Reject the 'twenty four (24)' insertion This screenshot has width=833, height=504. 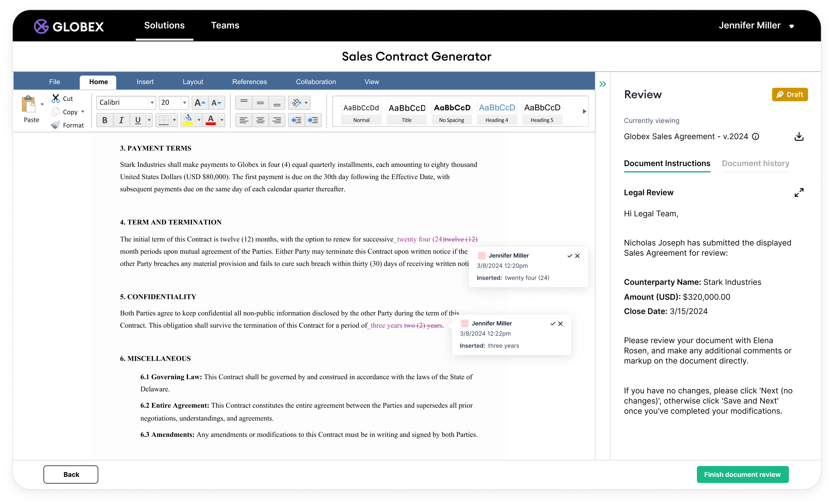(x=577, y=256)
